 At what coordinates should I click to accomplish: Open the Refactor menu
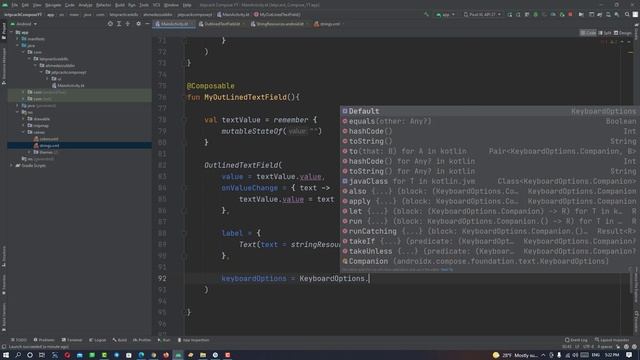[103, 5]
